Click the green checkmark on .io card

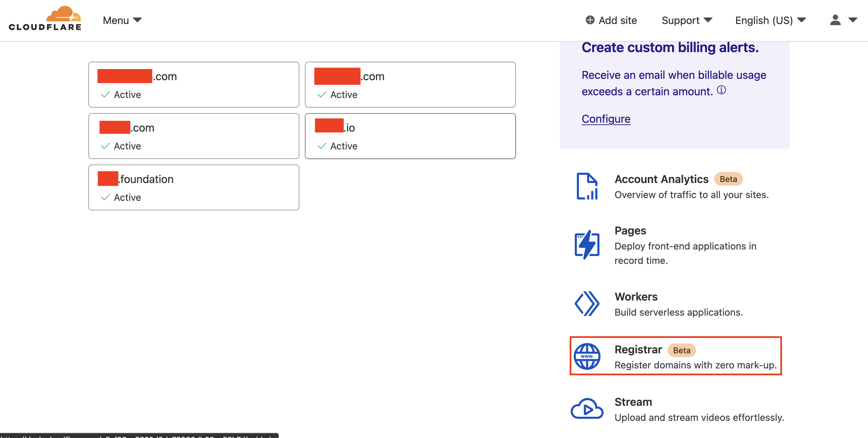322,146
